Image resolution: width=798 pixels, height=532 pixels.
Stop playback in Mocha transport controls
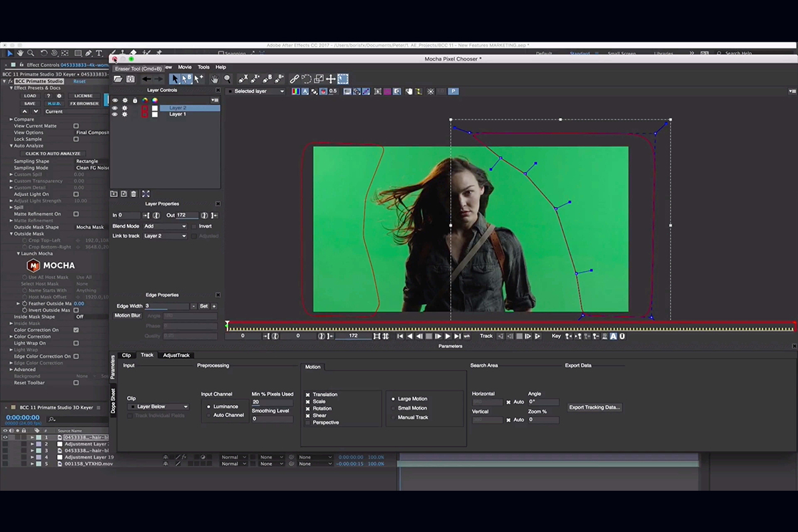(429, 336)
